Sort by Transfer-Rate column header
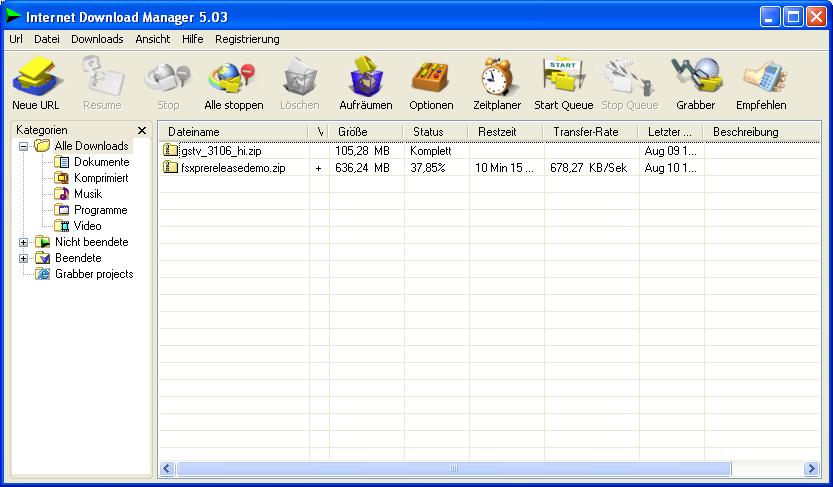Screen dimensions: 833x487 pyautogui.click(x=591, y=132)
